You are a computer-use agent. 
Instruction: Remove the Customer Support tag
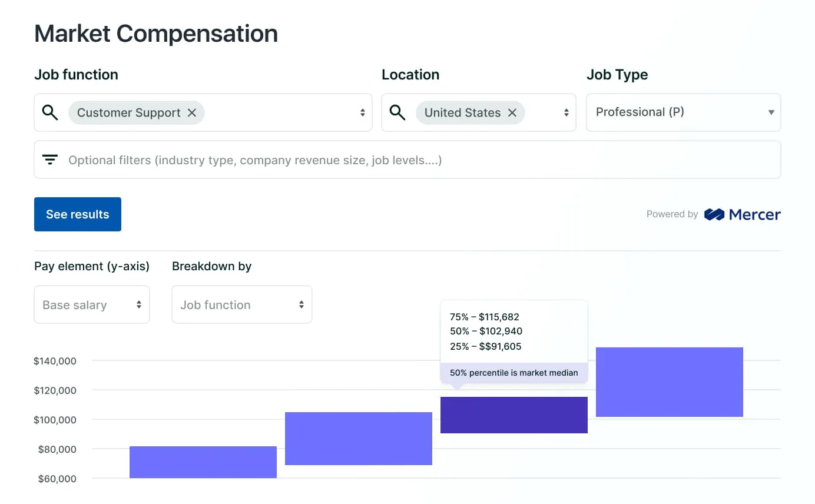[192, 113]
